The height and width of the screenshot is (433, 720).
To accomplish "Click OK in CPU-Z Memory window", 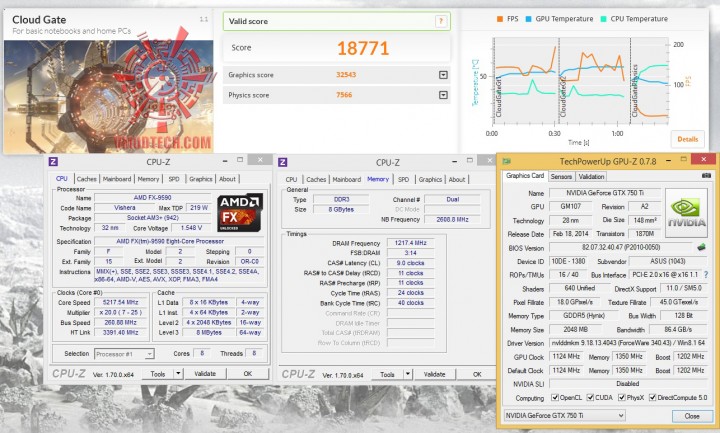I will (x=477, y=374).
